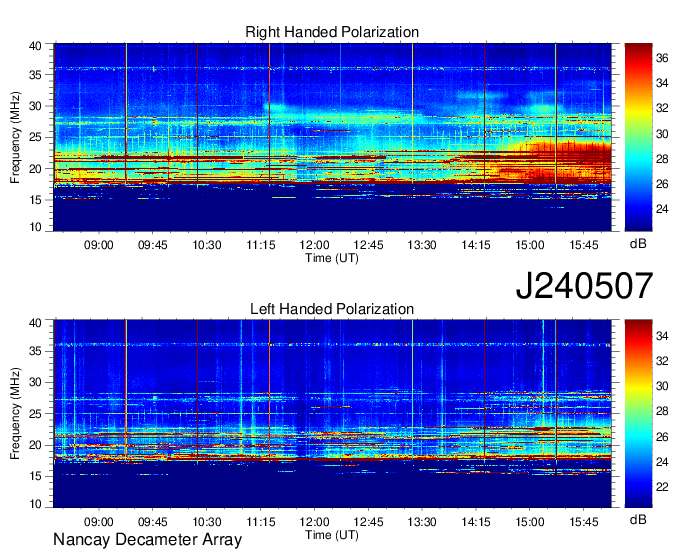Click the 36 dB mark on the Right Handed colorbar
Image resolution: width=680 pixels, height=552 pixels.
click(662, 58)
